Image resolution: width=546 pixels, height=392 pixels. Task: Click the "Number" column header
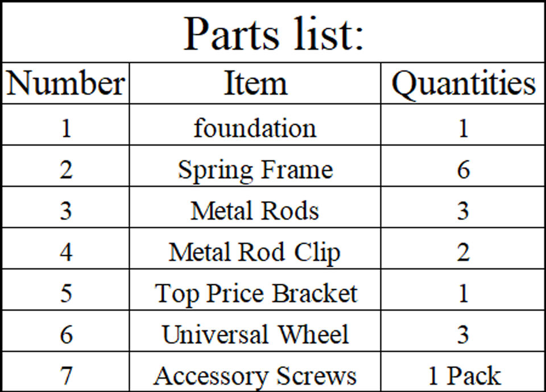(x=65, y=84)
